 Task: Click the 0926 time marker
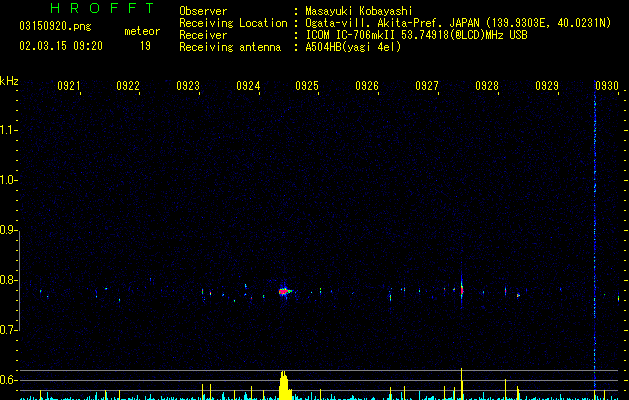(367, 86)
